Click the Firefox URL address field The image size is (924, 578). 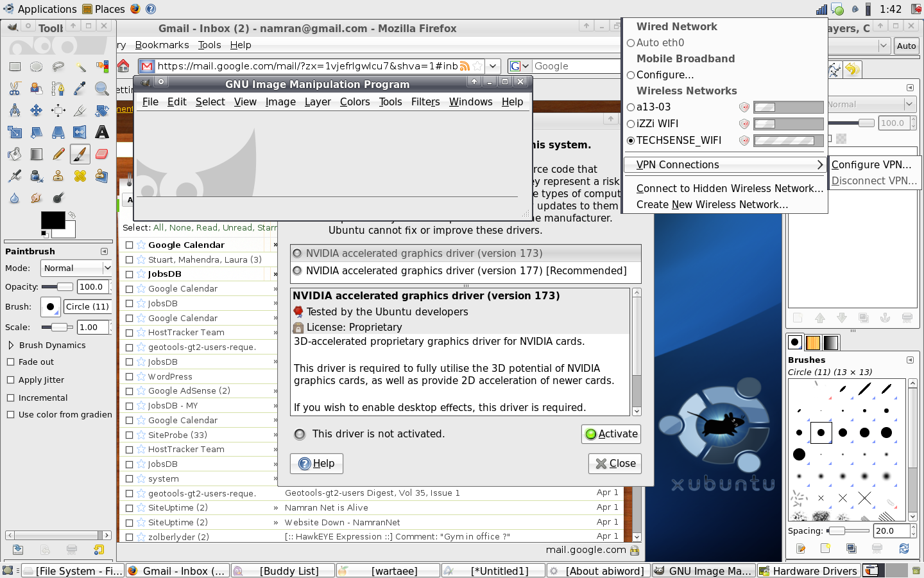pyautogui.click(x=308, y=66)
